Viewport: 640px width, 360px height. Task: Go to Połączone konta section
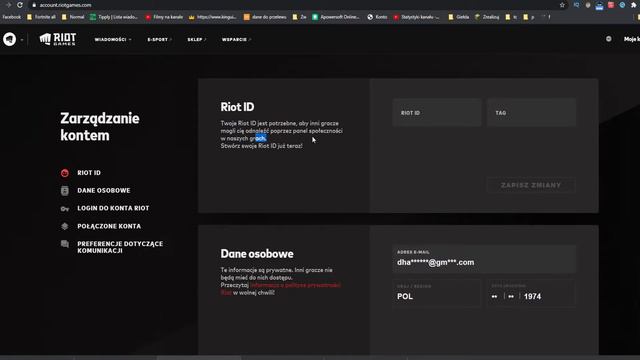109,226
